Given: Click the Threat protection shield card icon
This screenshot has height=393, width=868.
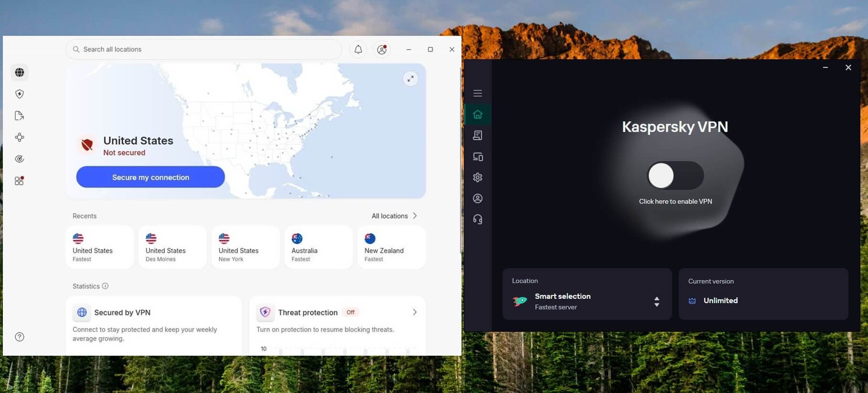Looking at the screenshot, I should (x=265, y=312).
